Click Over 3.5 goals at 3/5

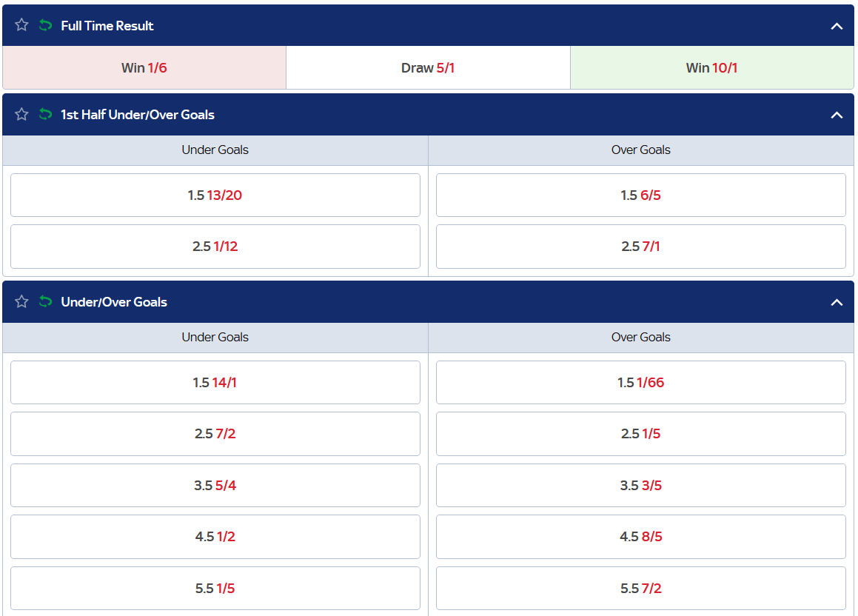click(x=641, y=485)
